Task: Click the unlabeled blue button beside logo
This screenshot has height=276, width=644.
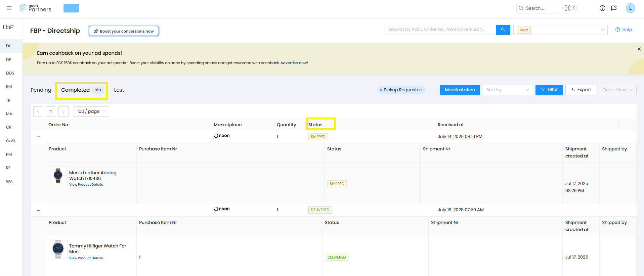Action: (71, 8)
